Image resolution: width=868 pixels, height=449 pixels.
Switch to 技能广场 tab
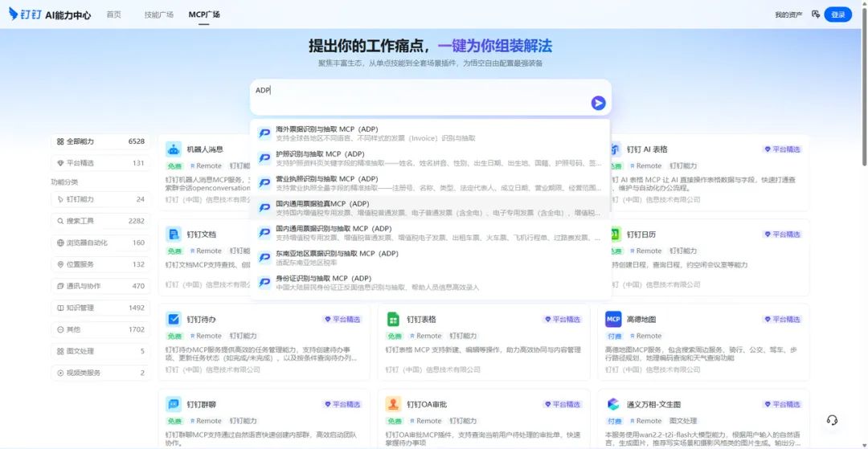(x=158, y=15)
